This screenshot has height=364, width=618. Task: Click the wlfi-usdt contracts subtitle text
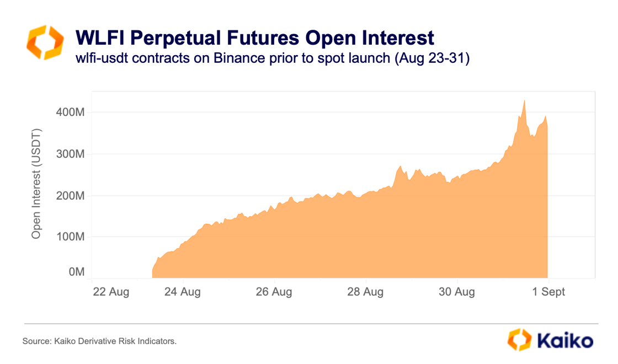tap(273, 58)
